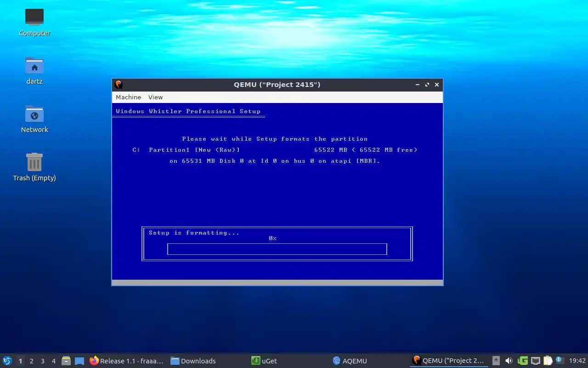Click the QEMU window title text
This screenshot has width=588, height=368.
pos(277,85)
